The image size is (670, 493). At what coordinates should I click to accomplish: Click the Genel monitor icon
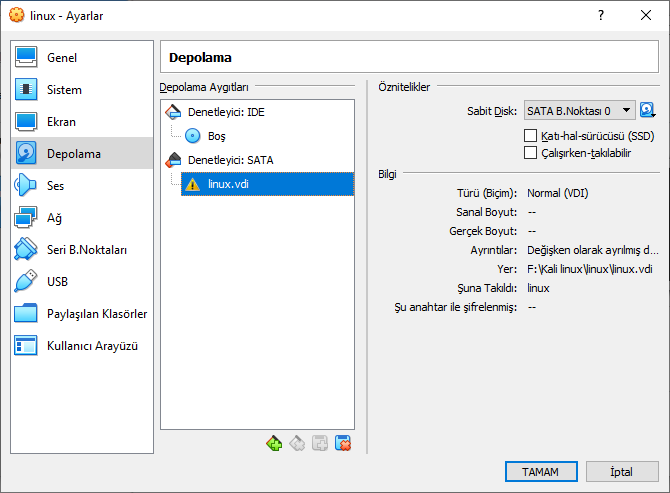tap(26, 57)
